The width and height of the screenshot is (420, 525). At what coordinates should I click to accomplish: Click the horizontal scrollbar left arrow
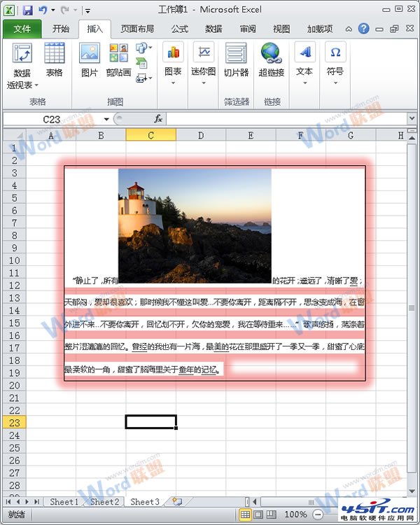pyautogui.click(x=255, y=502)
